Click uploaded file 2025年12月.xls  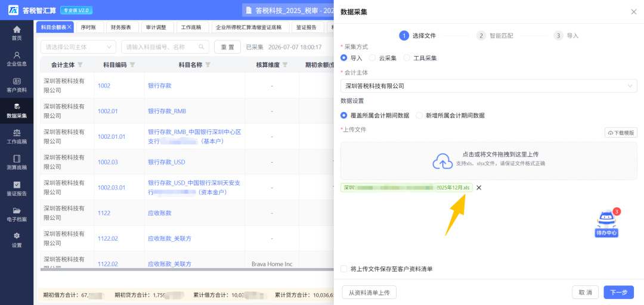coord(407,188)
